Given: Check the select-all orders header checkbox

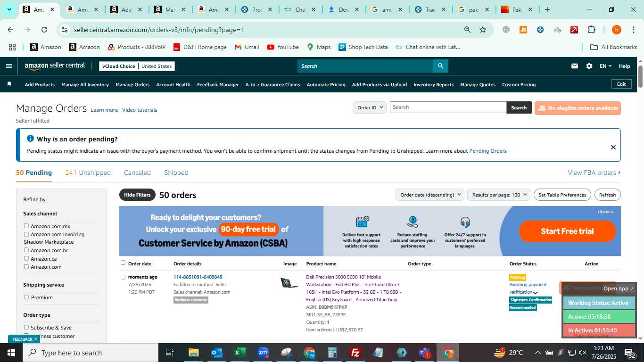Looking at the screenshot, I should point(123,263).
